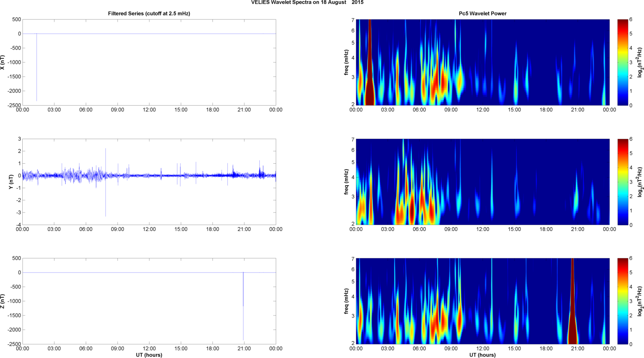Click the '21:00' tick under the Z filtered series

(x=244, y=349)
